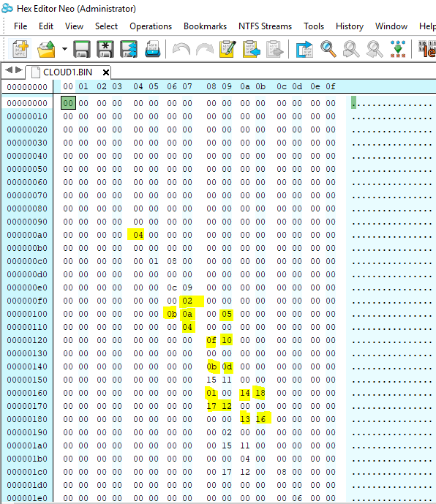Click the Open file folder icon
The width and height of the screenshot is (436, 504).
click(46, 49)
